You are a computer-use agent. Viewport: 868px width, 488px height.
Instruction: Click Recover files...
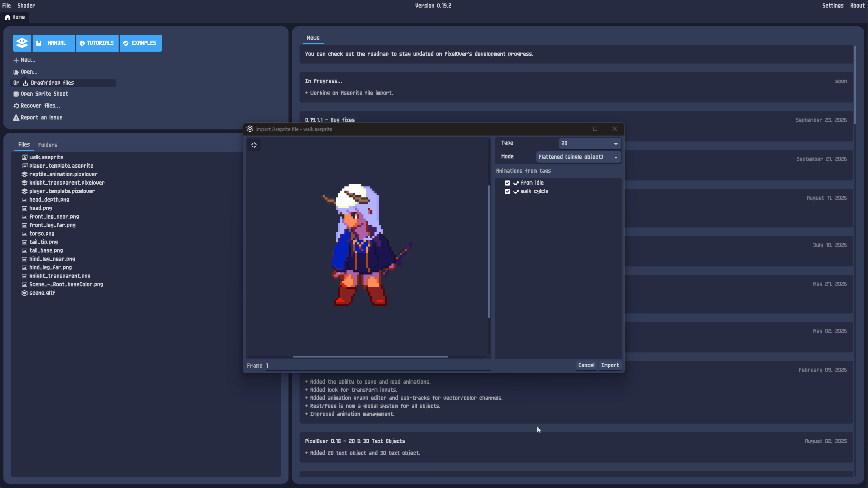pyautogui.click(x=37, y=106)
